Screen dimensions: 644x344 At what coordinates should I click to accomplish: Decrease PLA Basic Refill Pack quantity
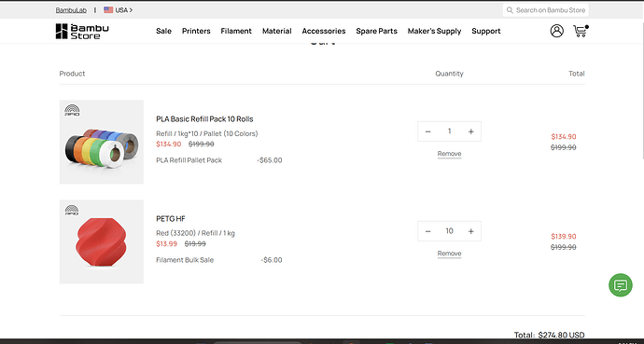[428, 131]
